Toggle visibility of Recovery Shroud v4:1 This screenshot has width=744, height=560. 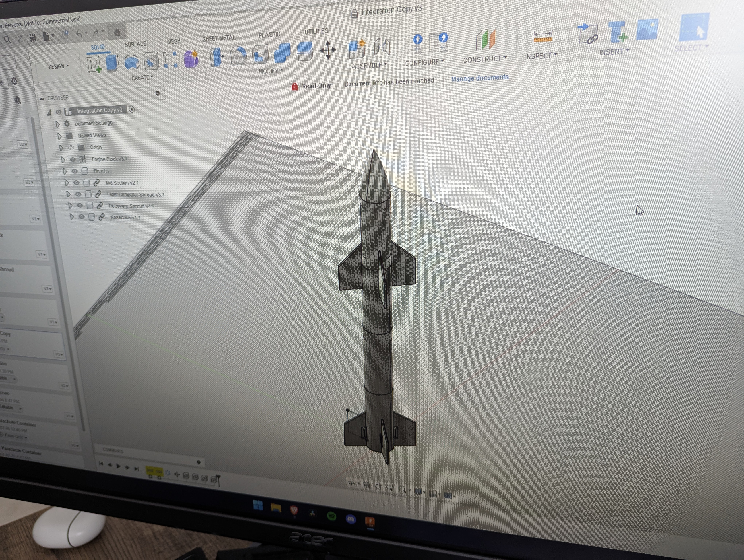click(x=80, y=205)
